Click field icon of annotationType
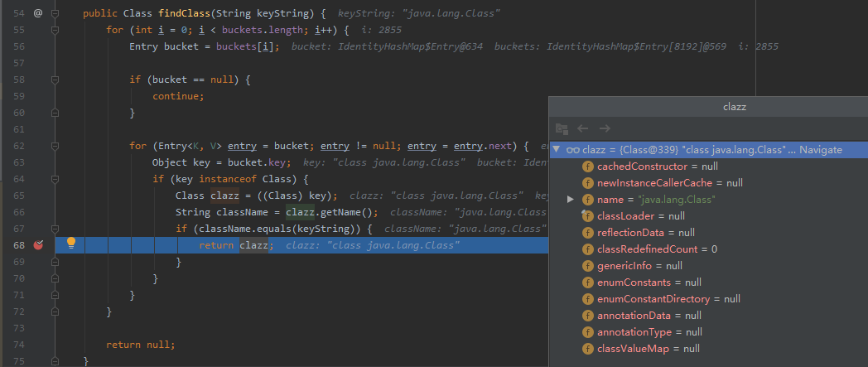The height and width of the screenshot is (367, 868). click(x=588, y=332)
